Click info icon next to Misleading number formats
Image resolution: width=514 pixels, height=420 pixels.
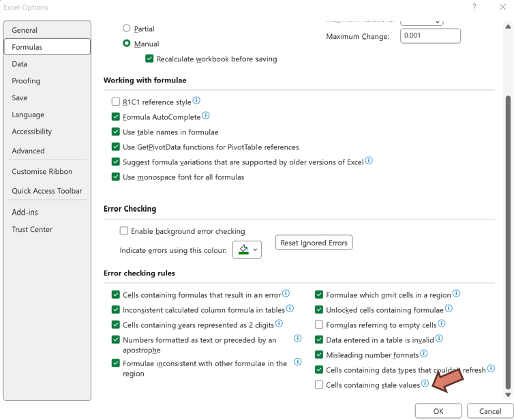424,354
